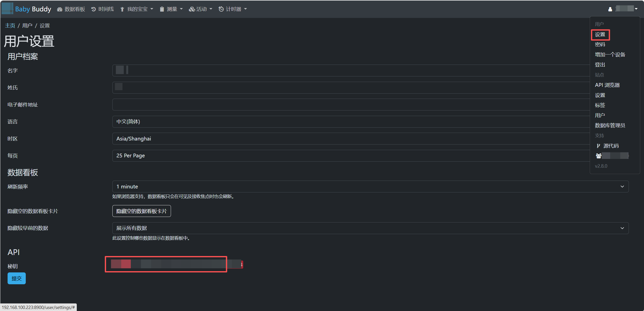Select 密码 in the user menu
The height and width of the screenshot is (311, 644).
[600, 45]
